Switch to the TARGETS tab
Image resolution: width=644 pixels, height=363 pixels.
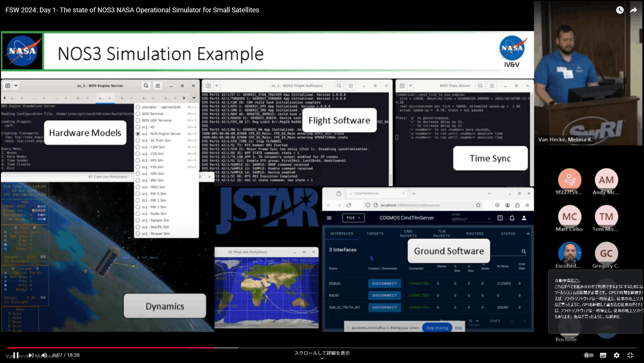pyautogui.click(x=375, y=234)
